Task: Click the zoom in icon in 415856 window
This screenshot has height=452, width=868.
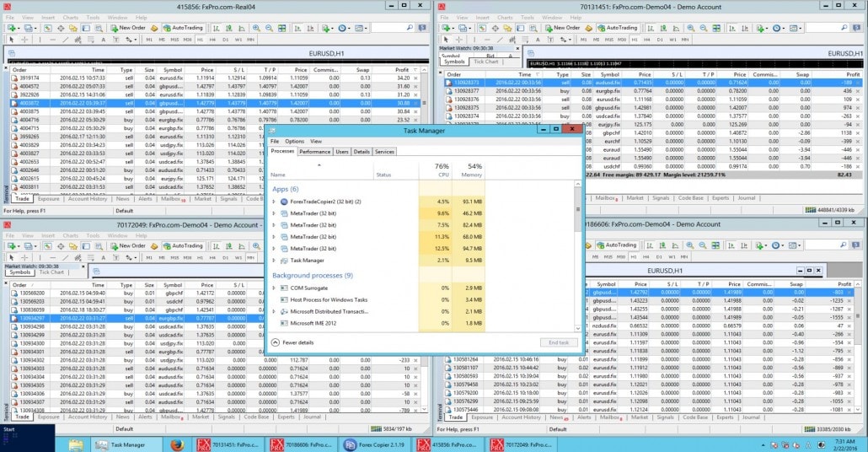Action: point(256,28)
